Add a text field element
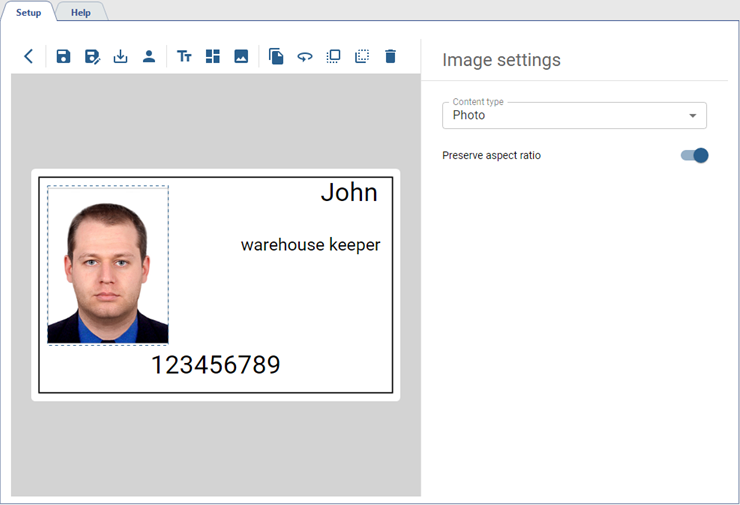Viewport: 740px width, 505px height. (x=184, y=56)
